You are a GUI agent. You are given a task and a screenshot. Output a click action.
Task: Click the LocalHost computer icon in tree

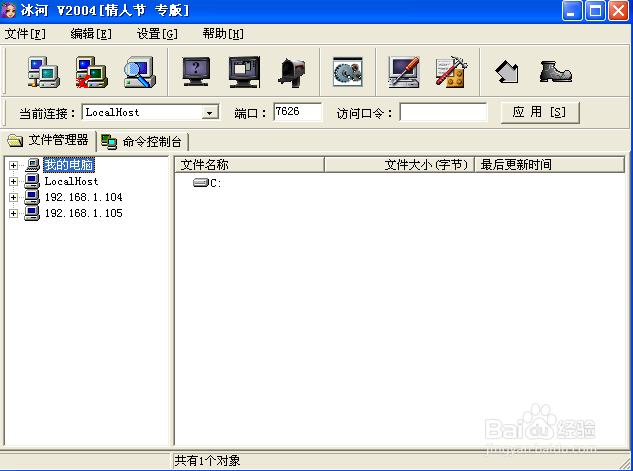pos(32,181)
